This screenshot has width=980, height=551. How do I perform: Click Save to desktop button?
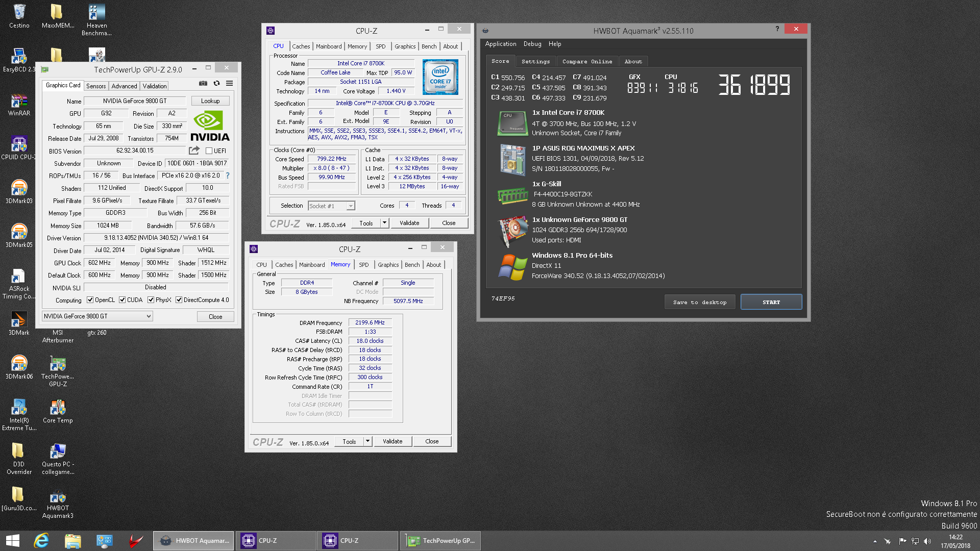pos(699,302)
